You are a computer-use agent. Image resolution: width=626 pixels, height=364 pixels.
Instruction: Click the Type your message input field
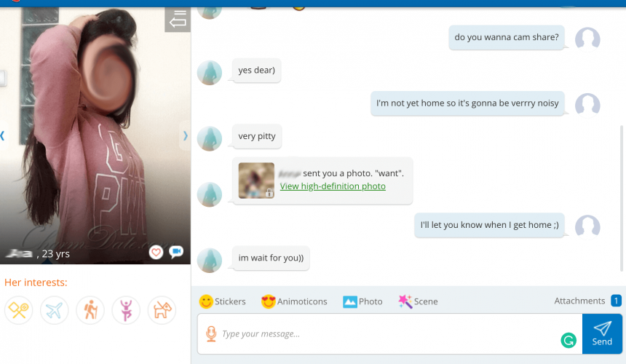tap(386, 334)
